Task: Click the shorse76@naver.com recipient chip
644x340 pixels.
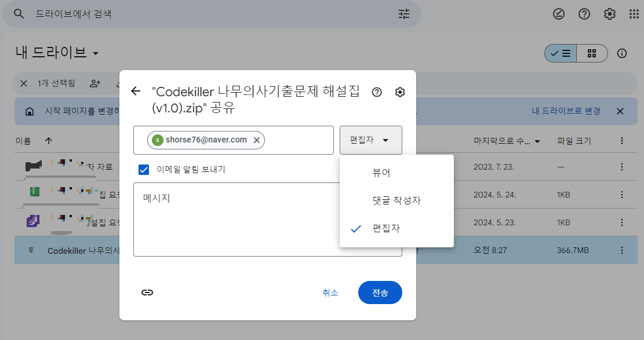Action: point(206,140)
